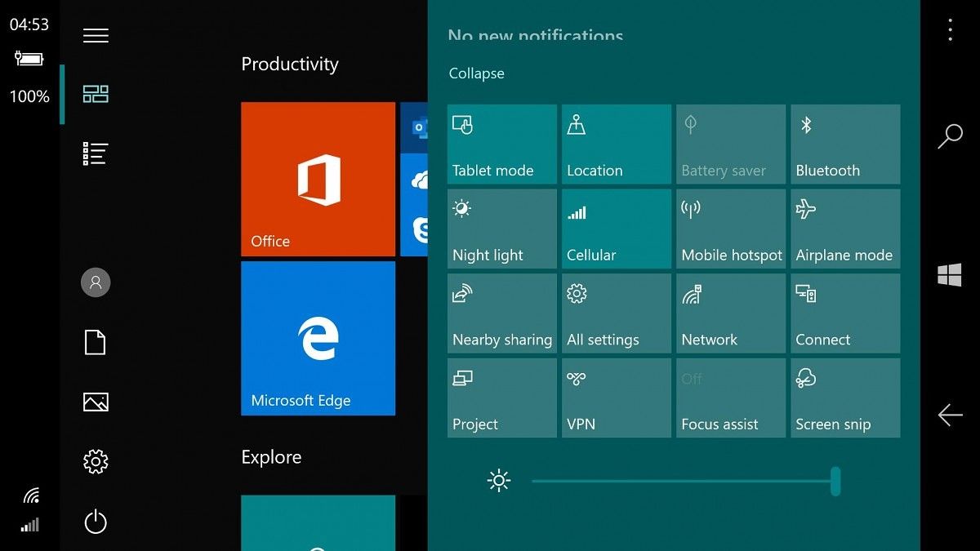Launch the Office tile
Screen dimensions: 980x551
318,179
